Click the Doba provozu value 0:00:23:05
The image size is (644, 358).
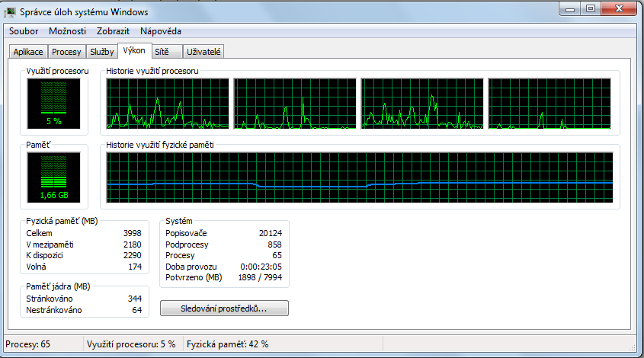[261, 267]
